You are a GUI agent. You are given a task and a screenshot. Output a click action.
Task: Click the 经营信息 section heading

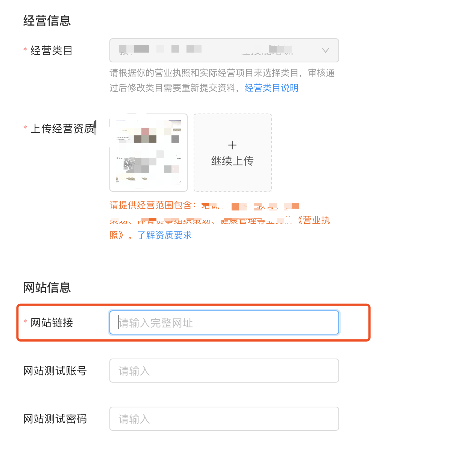pos(47,21)
